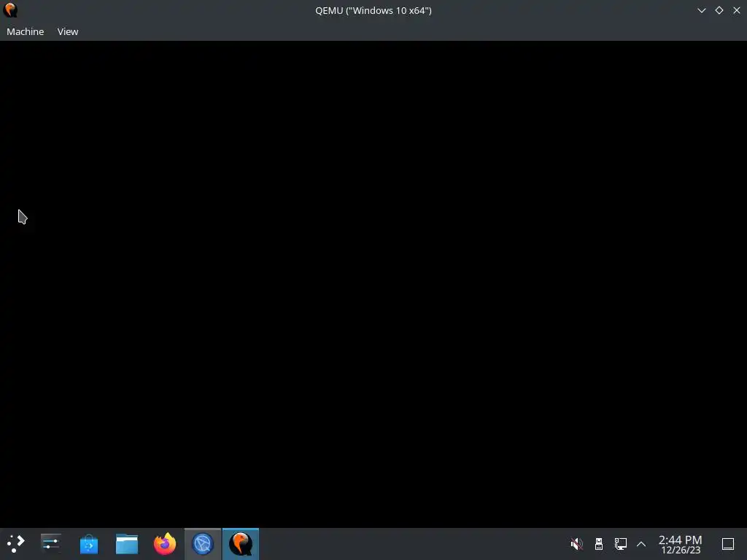The width and height of the screenshot is (747, 560).
Task: Open Discover software store
Action: coord(88,543)
